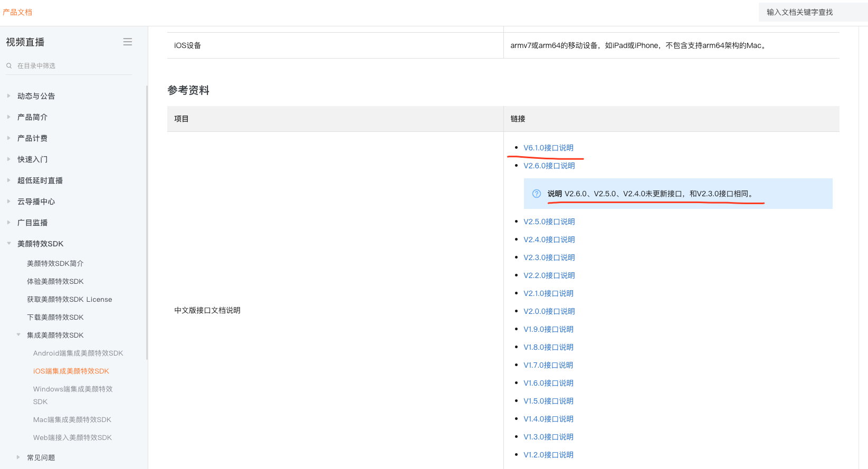Screen dimensions: 868x469
Task: Open the 产品计费 menu label
Action: coord(32,138)
